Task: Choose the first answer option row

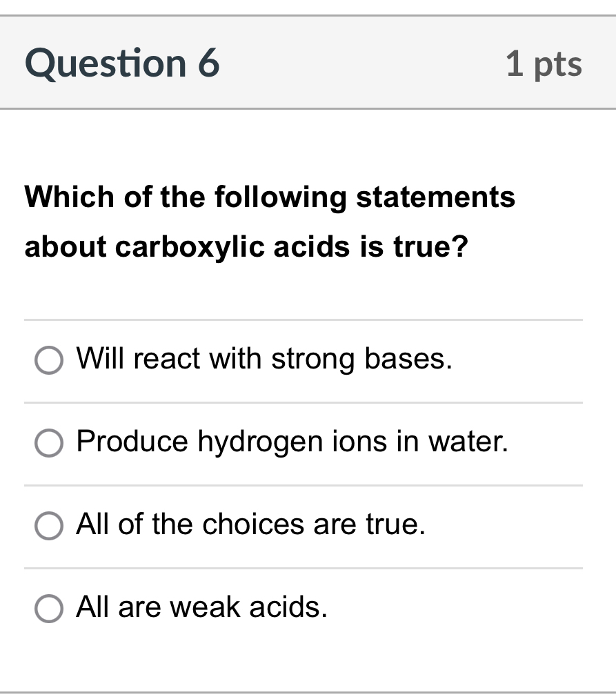Action: 308,358
